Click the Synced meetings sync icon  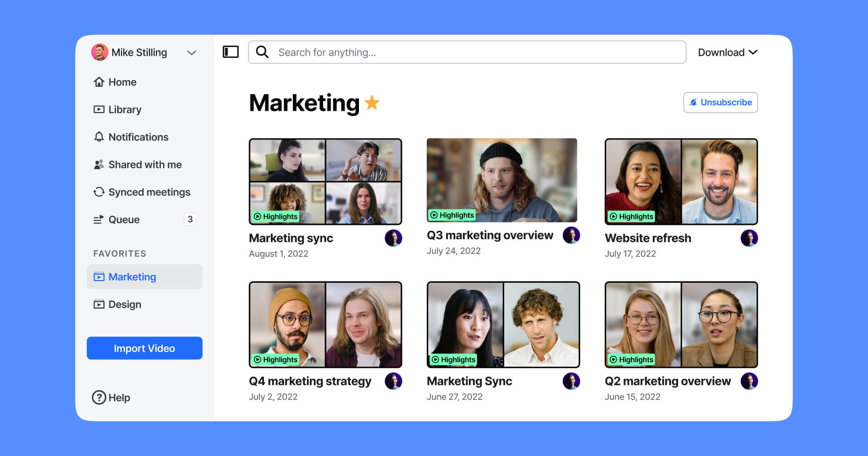pos(99,192)
